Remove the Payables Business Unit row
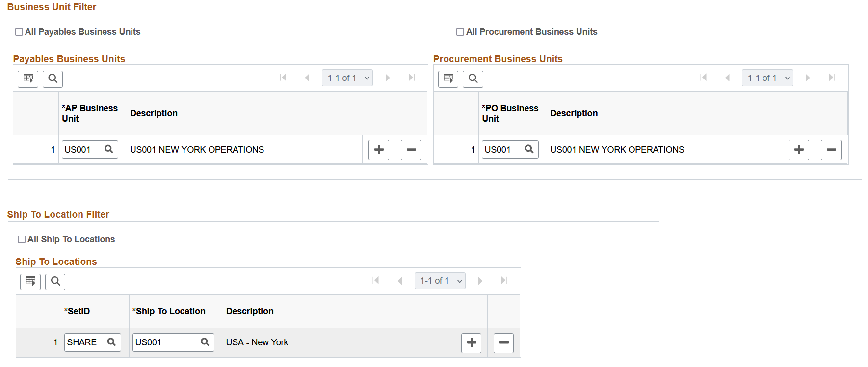Image resolution: width=868 pixels, height=367 pixels. [411, 150]
